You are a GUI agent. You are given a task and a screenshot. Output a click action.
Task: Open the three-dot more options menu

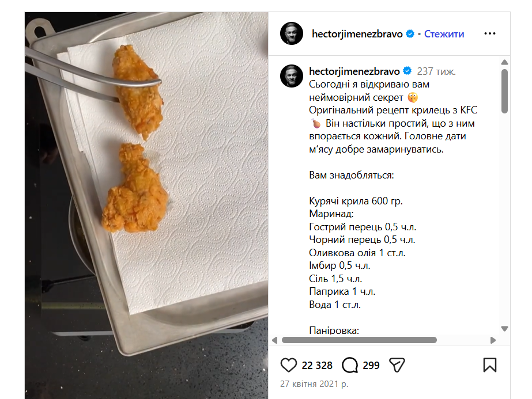[490, 34]
